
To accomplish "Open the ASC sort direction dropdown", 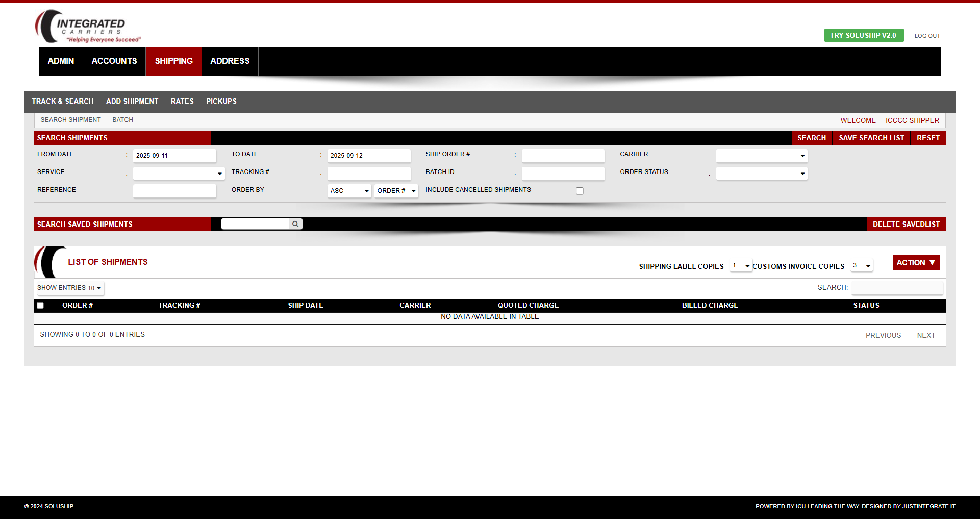I will click(349, 191).
